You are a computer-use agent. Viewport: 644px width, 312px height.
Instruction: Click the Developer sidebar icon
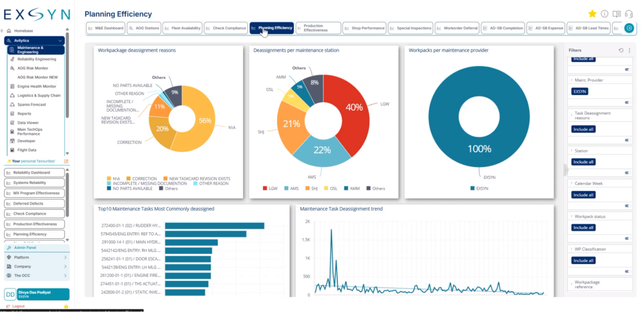click(x=12, y=141)
